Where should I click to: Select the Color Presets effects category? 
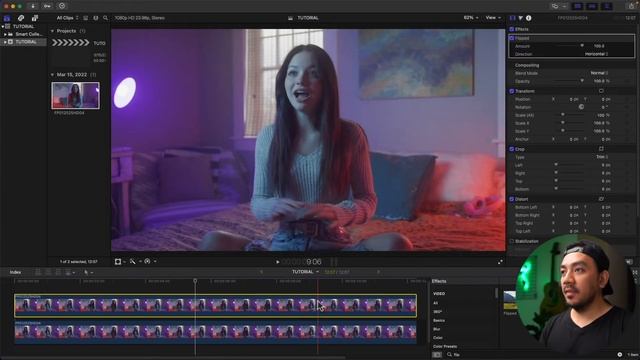point(445,347)
